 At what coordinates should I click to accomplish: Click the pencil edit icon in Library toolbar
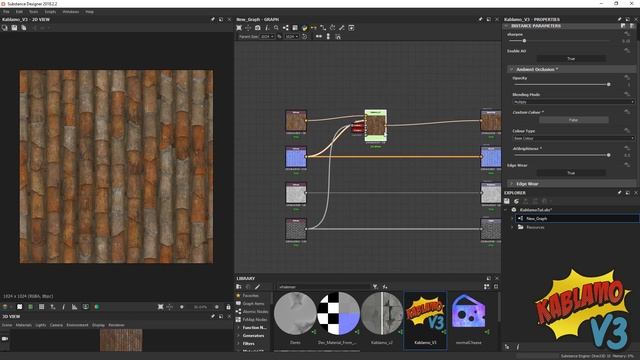[258, 287]
